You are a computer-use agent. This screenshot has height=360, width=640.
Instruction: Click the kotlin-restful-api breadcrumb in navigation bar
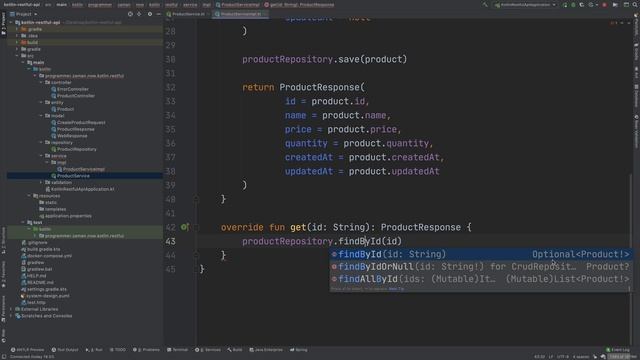22,5
